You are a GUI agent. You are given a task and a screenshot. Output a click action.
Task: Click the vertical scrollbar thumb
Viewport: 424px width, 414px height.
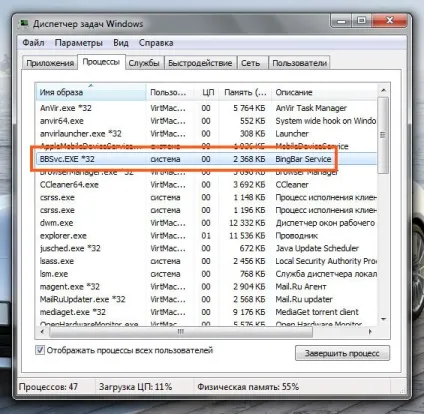(383, 135)
